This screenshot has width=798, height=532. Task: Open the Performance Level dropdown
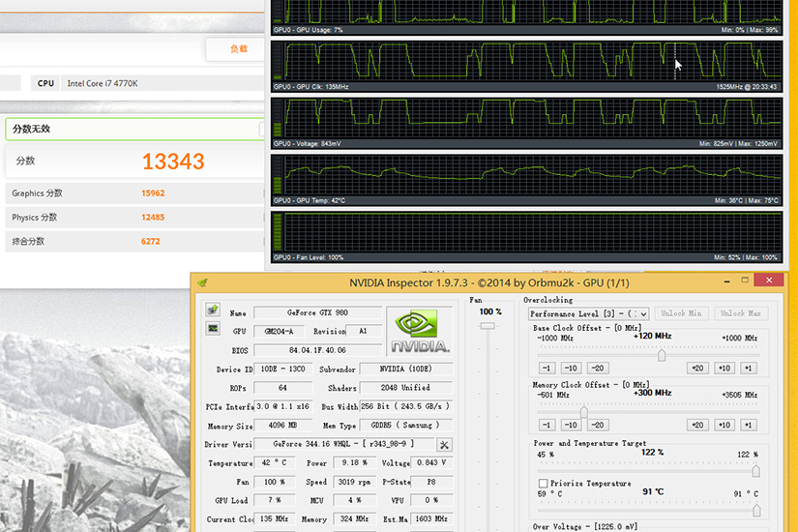[x=588, y=313]
